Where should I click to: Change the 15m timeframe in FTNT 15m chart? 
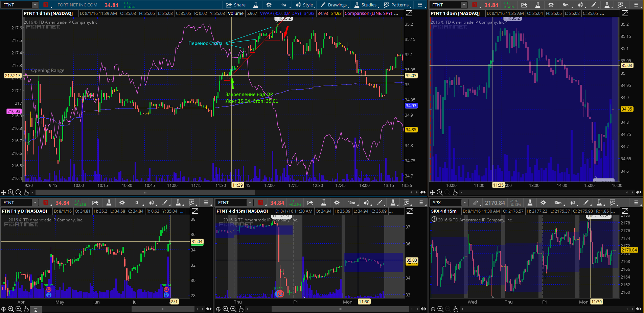point(351,202)
